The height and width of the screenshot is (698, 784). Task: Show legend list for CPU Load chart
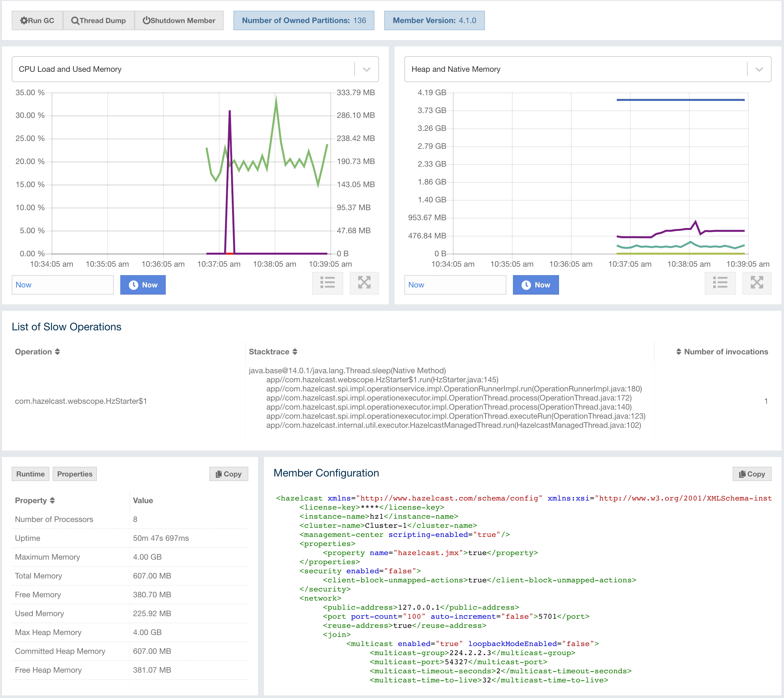327,283
